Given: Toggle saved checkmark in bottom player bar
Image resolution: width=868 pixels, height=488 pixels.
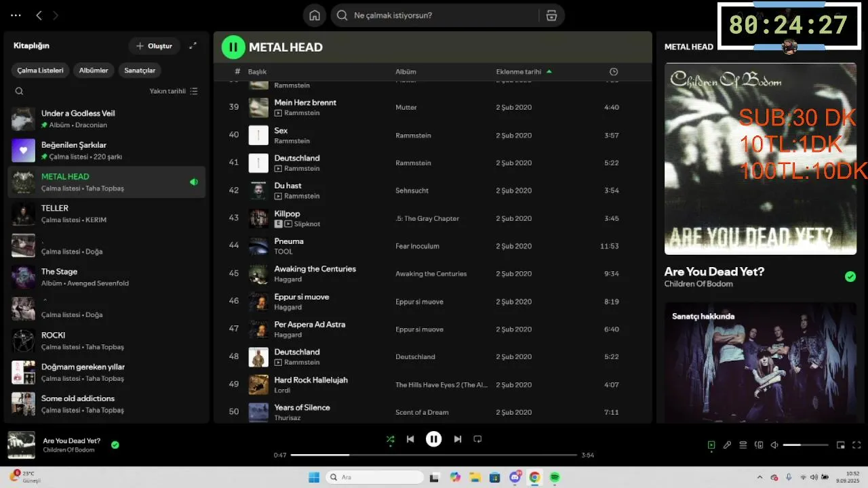Looking at the screenshot, I should [x=115, y=445].
